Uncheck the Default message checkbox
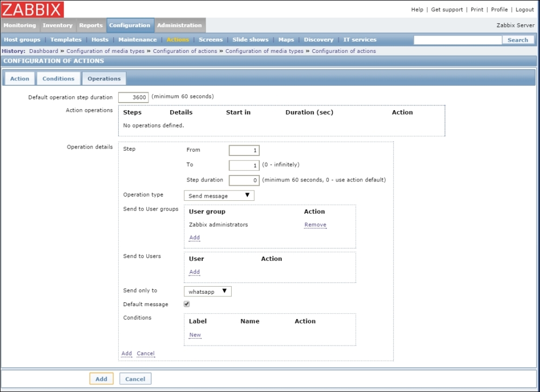This screenshot has height=392, width=540. (187, 304)
